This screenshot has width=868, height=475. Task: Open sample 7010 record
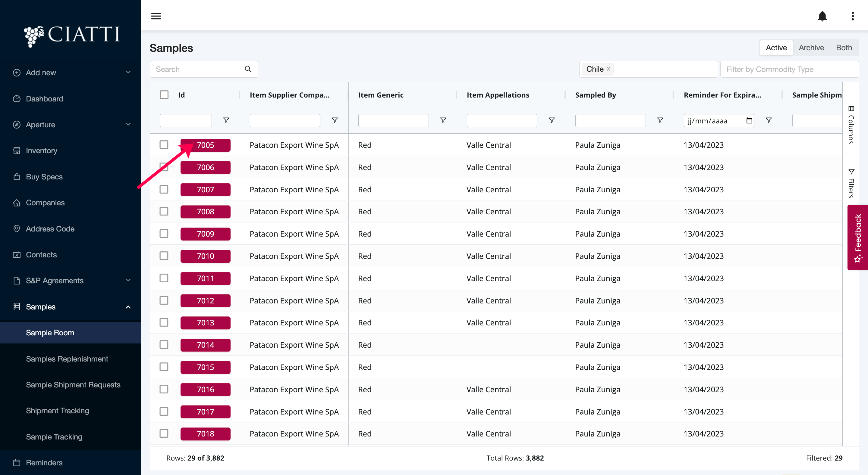click(x=205, y=256)
